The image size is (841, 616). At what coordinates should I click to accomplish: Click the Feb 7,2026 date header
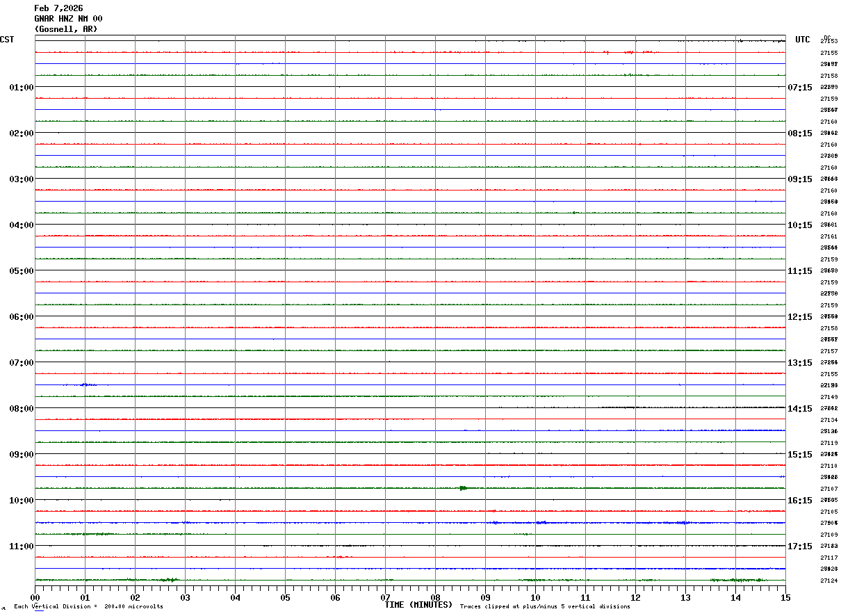click(x=58, y=8)
